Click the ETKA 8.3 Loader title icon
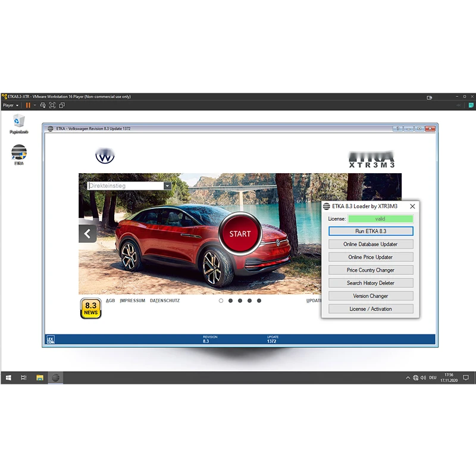 tap(326, 206)
